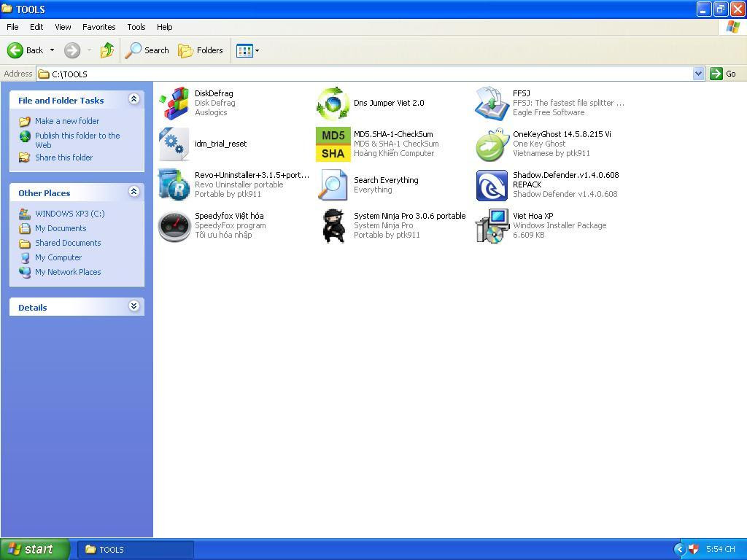Open the Favorites menu
The image size is (747, 560).
(98, 27)
